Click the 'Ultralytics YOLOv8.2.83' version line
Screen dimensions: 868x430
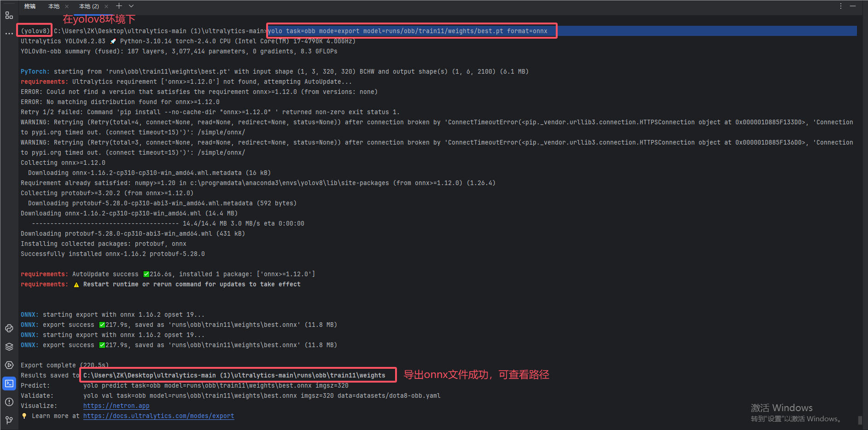click(188, 41)
